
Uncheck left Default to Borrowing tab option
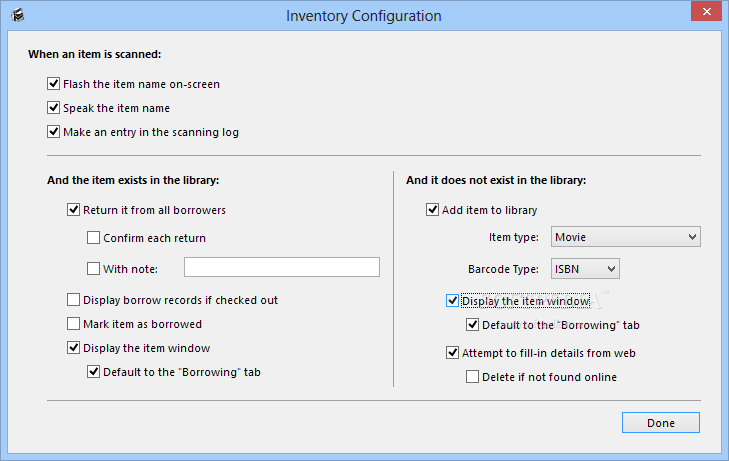tap(93, 372)
